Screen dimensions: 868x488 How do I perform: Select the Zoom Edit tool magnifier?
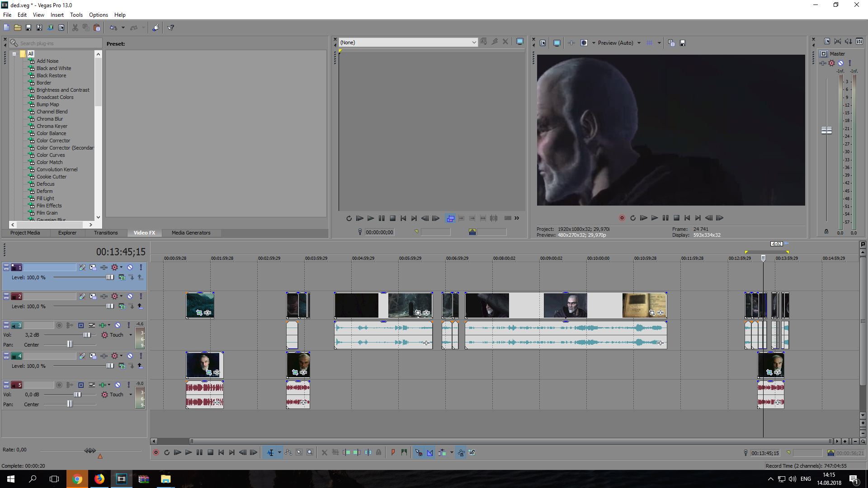(x=310, y=452)
